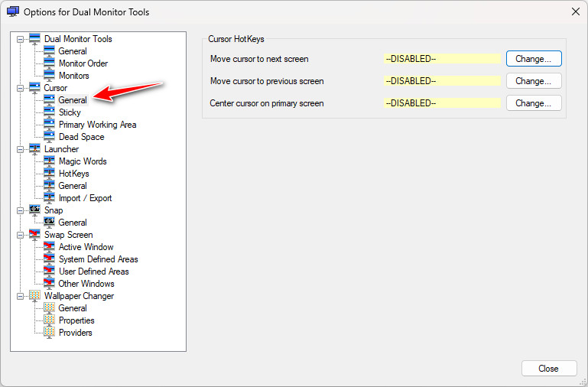Viewport: 588px width, 387px height.
Task: Change hotkey for Move cursor to previous screen
Action: point(534,81)
